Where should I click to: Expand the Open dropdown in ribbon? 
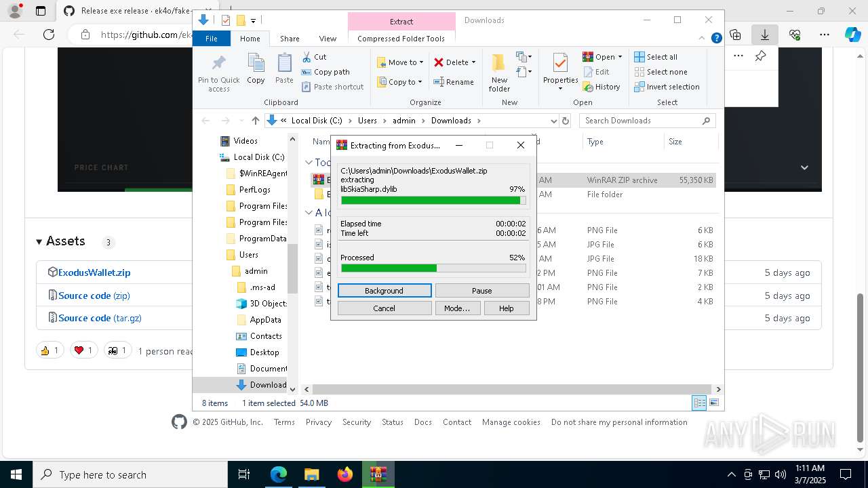[x=620, y=57]
